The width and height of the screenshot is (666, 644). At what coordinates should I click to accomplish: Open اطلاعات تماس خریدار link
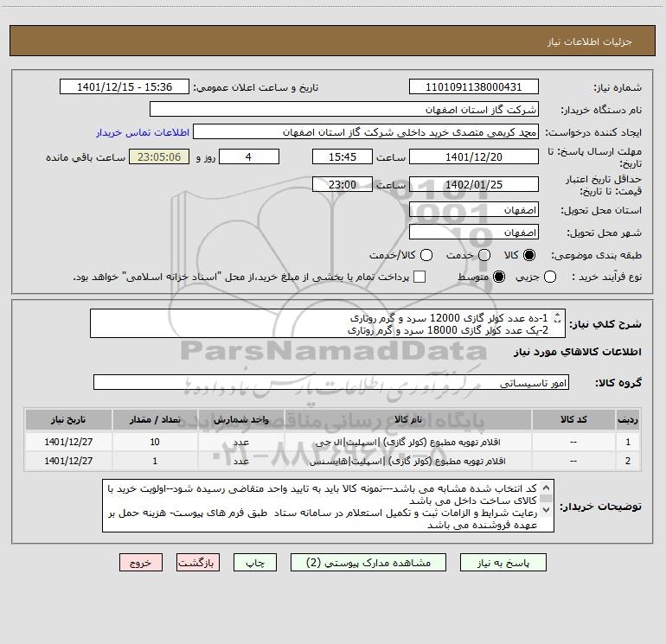coord(143,132)
